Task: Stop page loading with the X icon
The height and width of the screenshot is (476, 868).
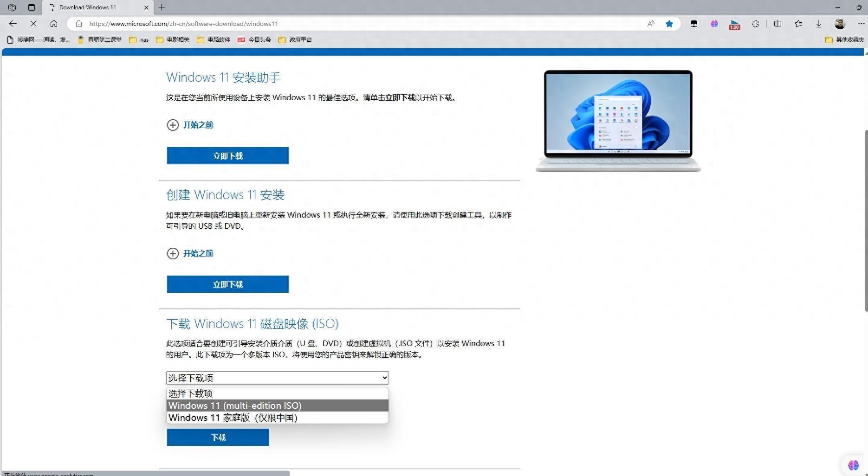Action: coord(33,24)
